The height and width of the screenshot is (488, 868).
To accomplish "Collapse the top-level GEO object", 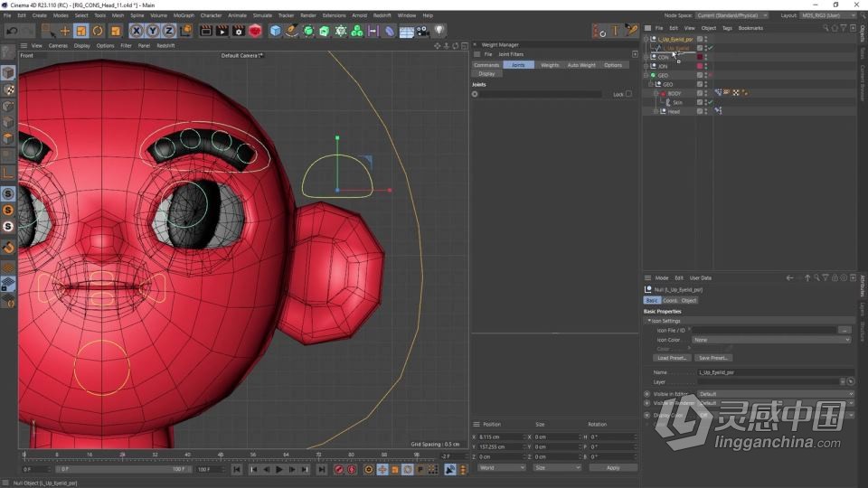I will (646, 75).
